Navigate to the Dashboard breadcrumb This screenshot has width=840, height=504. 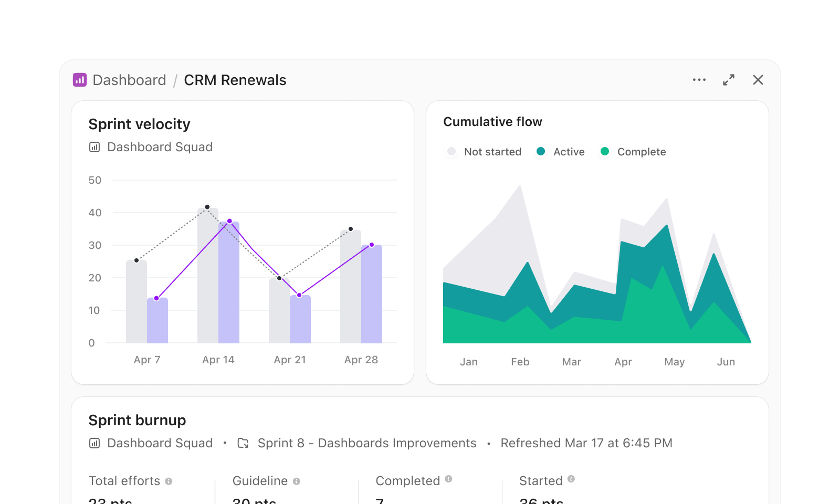(129, 80)
